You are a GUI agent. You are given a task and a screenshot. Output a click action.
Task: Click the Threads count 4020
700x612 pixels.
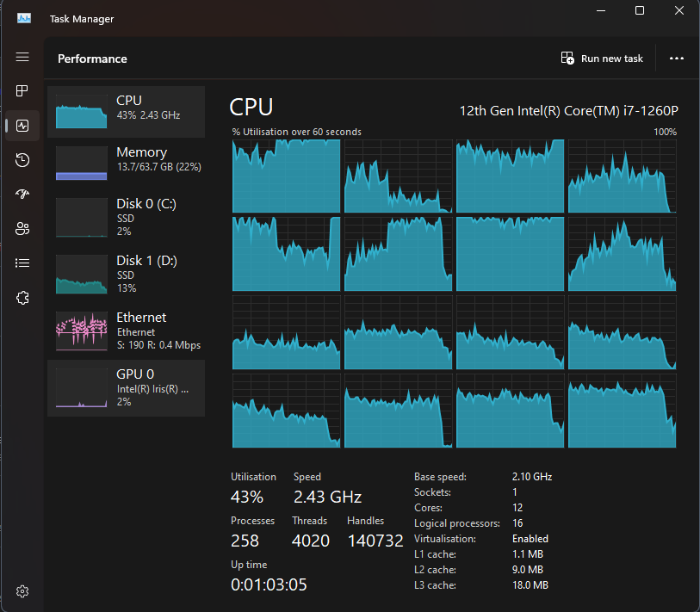[310, 541]
